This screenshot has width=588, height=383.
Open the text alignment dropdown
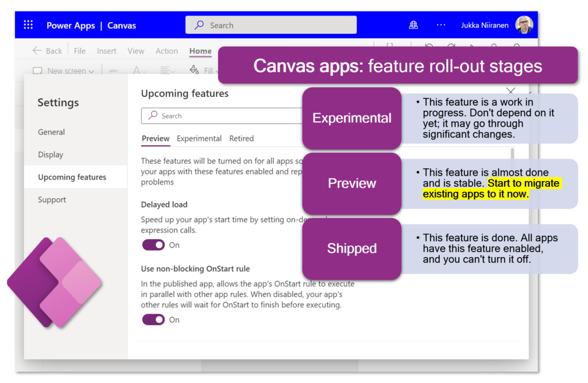(x=167, y=70)
